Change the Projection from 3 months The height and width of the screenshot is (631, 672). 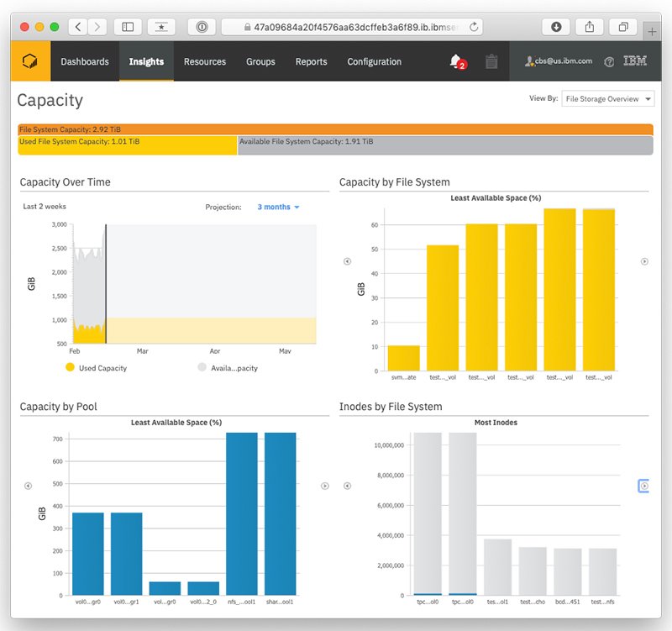(x=279, y=206)
